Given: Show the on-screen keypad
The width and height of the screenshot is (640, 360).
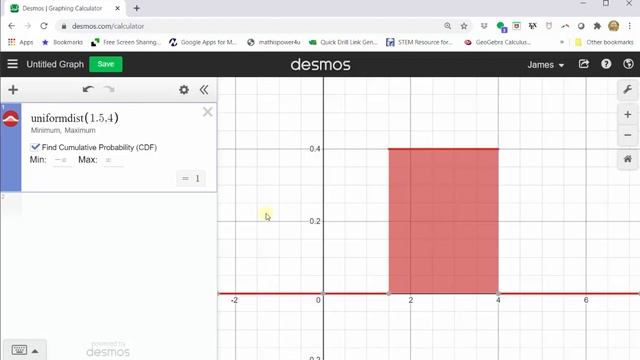Looking at the screenshot, I should click(19, 350).
